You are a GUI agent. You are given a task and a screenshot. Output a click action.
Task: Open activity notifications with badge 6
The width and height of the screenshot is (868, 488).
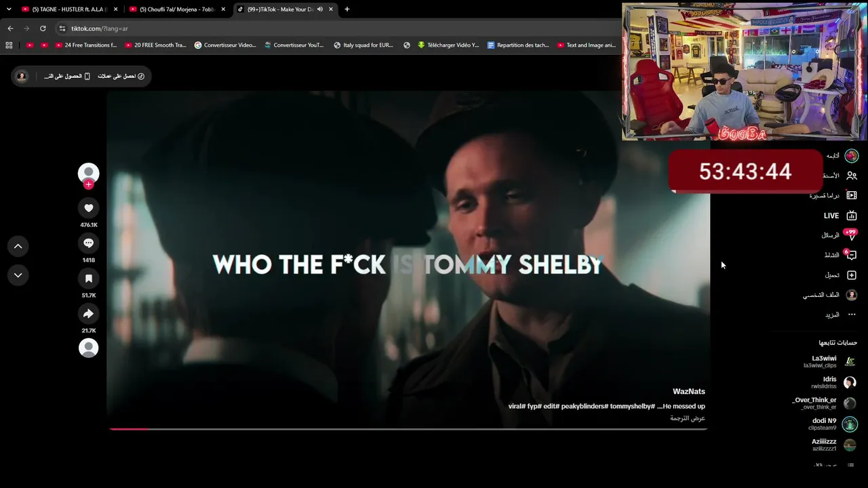point(851,255)
